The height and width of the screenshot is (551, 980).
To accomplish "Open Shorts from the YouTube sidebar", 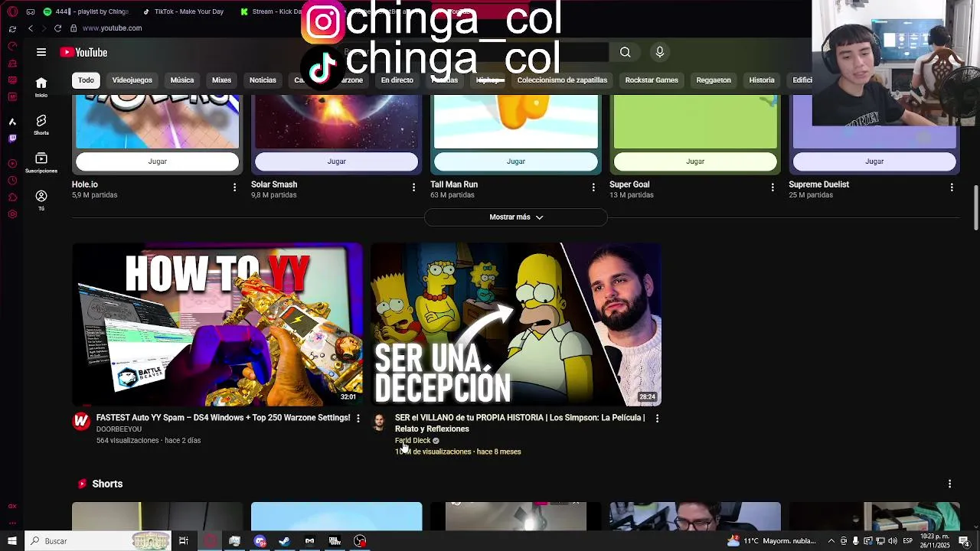I will tap(41, 125).
